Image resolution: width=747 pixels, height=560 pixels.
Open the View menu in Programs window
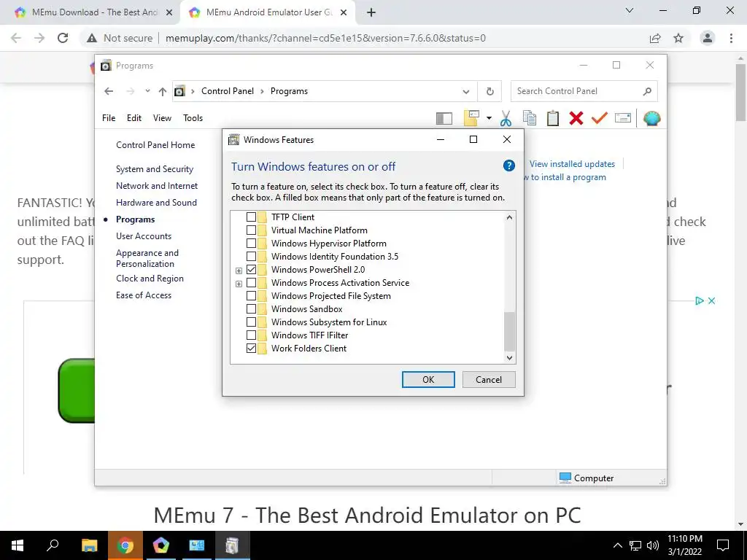[162, 118]
